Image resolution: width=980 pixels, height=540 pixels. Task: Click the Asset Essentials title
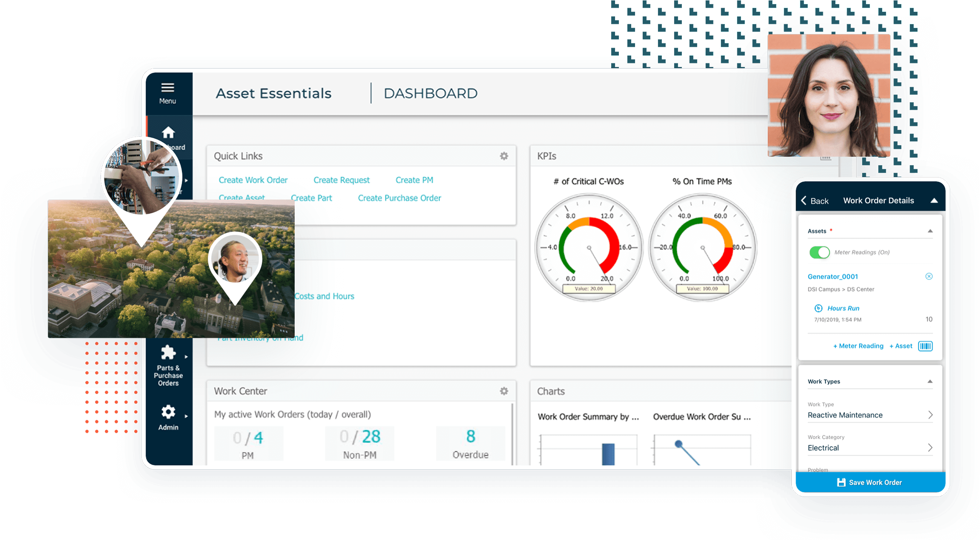coord(273,93)
